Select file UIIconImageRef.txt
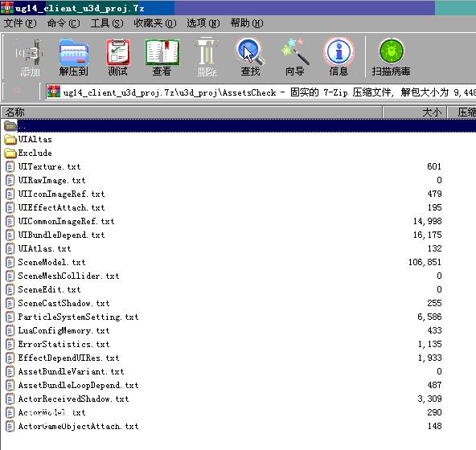Image resolution: width=476 pixels, height=450 pixels. (61, 194)
